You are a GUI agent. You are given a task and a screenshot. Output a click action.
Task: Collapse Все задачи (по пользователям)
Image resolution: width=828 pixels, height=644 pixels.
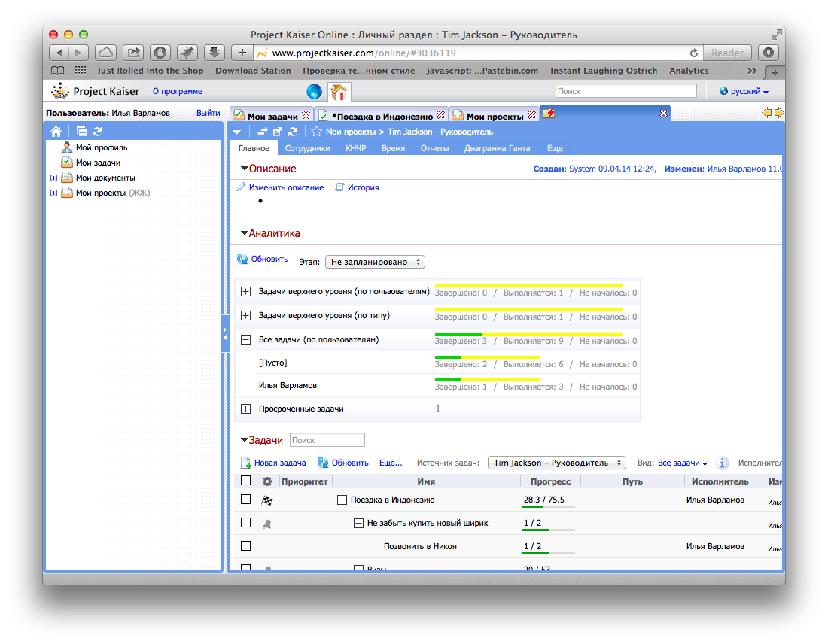click(245, 340)
